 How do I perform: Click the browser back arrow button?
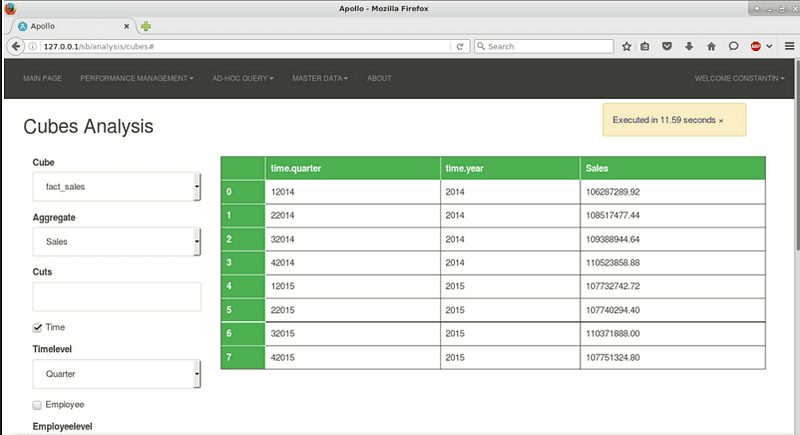pyautogui.click(x=16, y=46)
